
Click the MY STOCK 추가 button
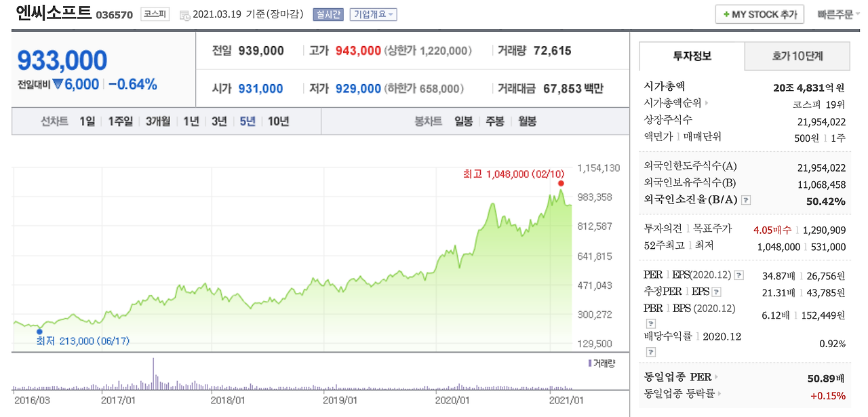pyautogui.click(x=759, y=14)
